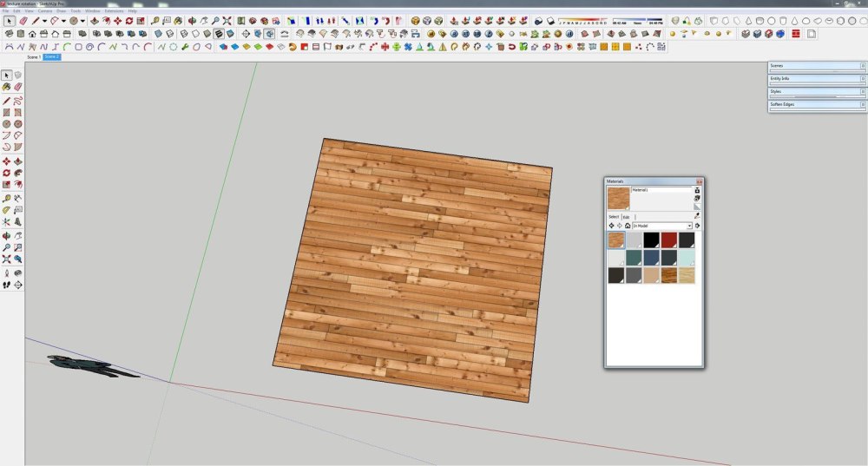The height and width of the screenshot is (466, 868).
Task: Select the Circle tool in left toolbar
Action: [x=6, y=124]
